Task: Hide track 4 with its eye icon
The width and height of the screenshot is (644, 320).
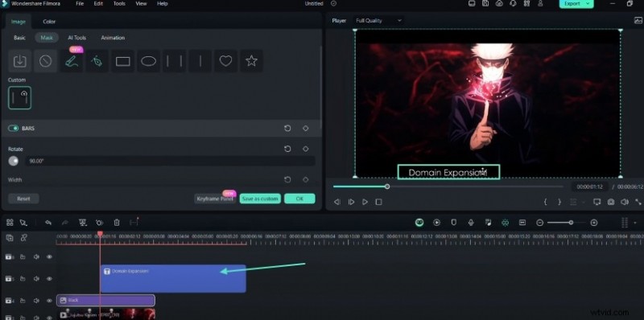Action: click(49, 301)
